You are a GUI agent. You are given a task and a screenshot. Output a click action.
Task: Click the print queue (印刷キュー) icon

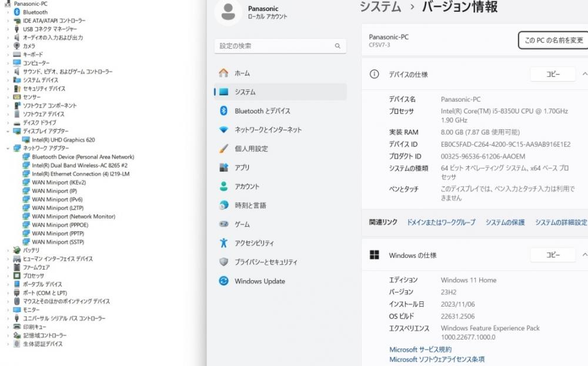coord(17,327)
